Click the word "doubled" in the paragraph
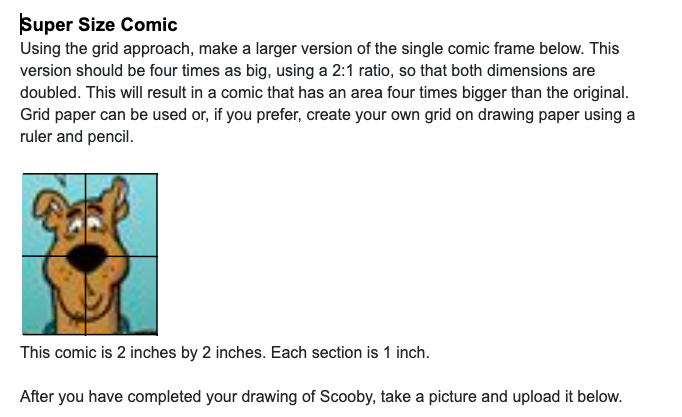Viewport: 682px width, 417px height. [49, 93]
